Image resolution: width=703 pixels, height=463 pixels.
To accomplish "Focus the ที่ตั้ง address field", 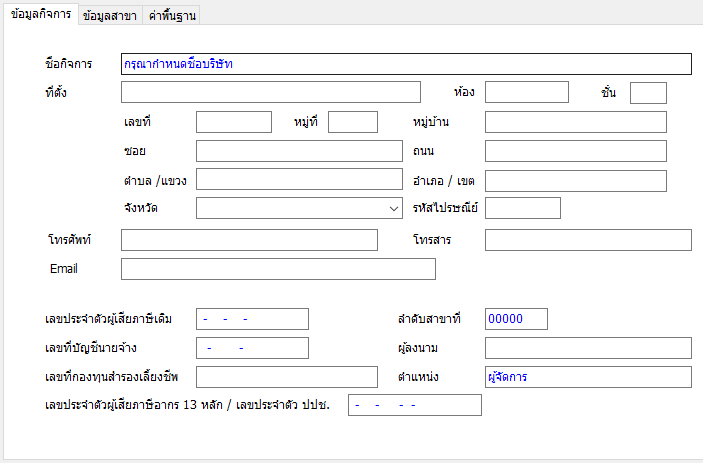I will [x=271, y=92].
